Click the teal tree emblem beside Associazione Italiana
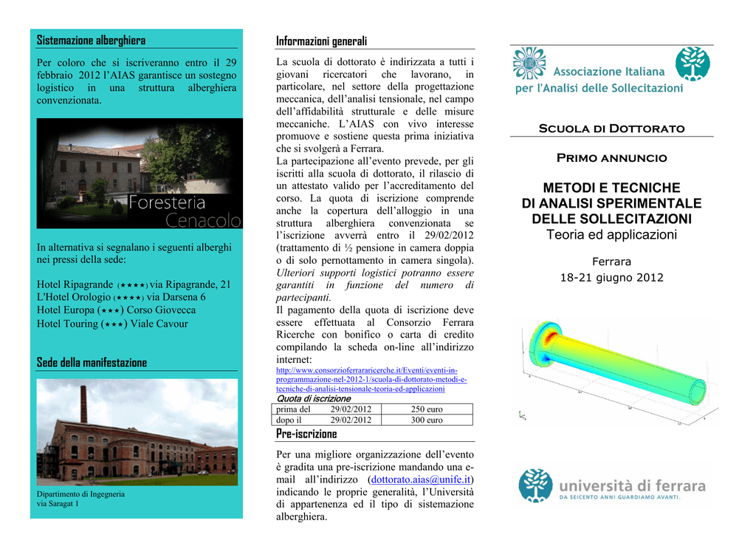Screen dimensions: 756x535 693,64
